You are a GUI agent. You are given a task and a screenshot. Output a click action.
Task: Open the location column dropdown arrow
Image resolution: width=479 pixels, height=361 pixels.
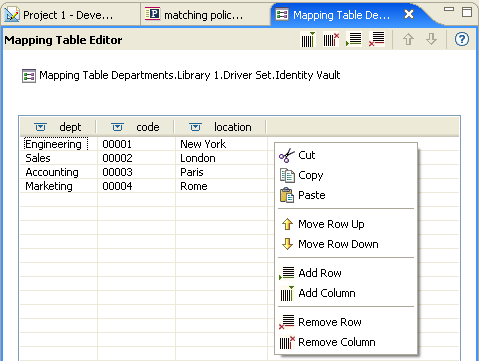tap(195, 127)
